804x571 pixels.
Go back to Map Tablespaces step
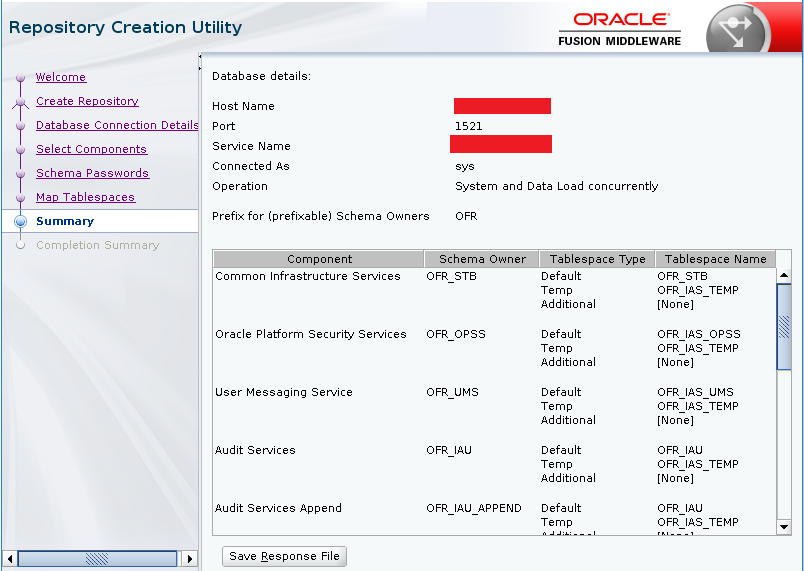(x=85, y=198)
